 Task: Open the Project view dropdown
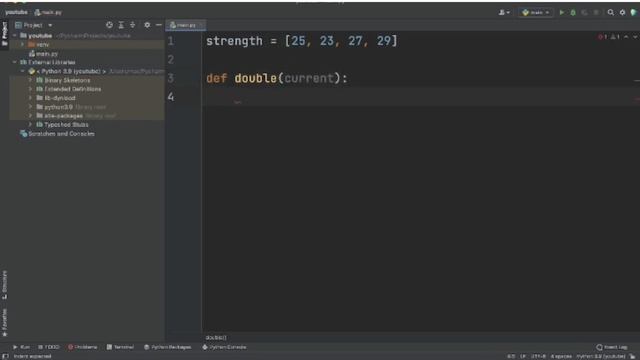[33, 25]
